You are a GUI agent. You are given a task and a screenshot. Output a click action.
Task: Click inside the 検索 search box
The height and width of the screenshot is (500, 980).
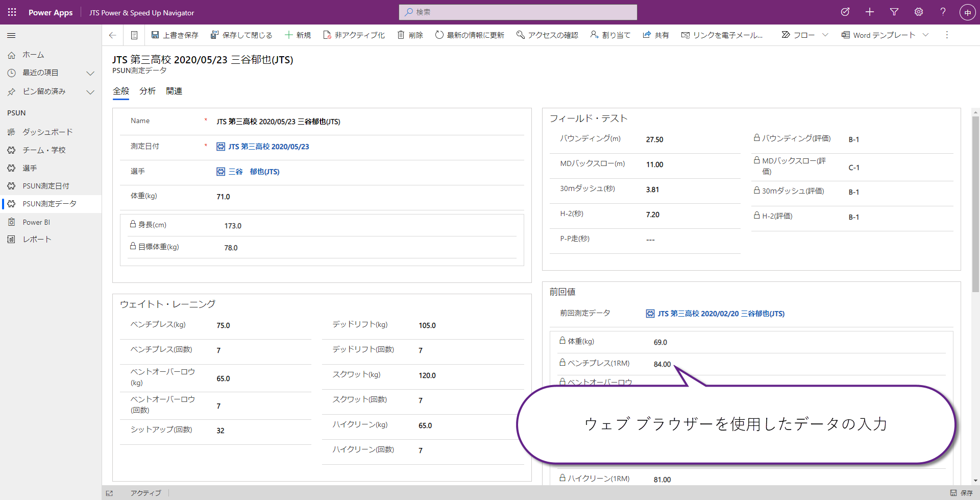click(518, 12)
